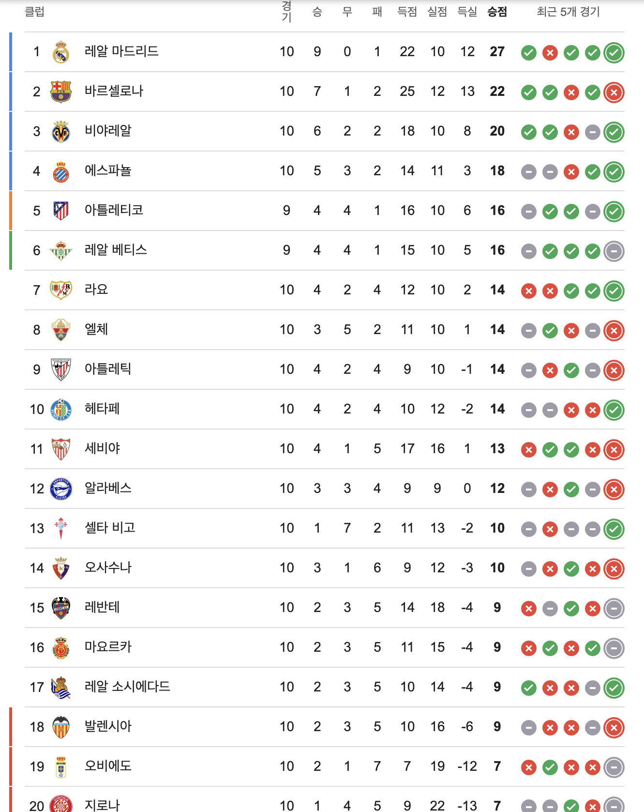Open the 레알 마드리드 team link
Image resolution: width=644 pixels, height=812 pixels.
121,51
